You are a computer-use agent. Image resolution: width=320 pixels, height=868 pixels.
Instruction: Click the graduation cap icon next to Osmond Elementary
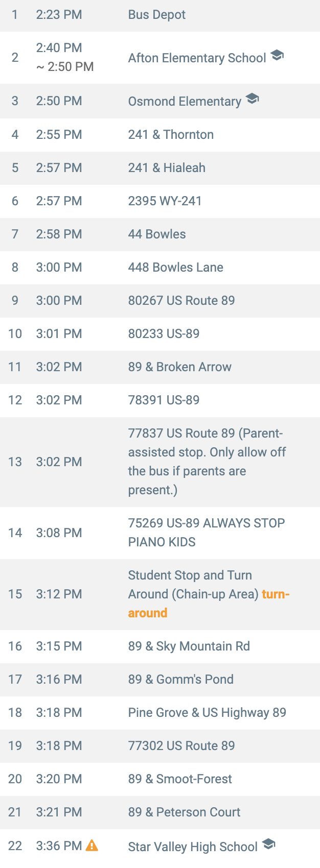click(x=252, y=99)
